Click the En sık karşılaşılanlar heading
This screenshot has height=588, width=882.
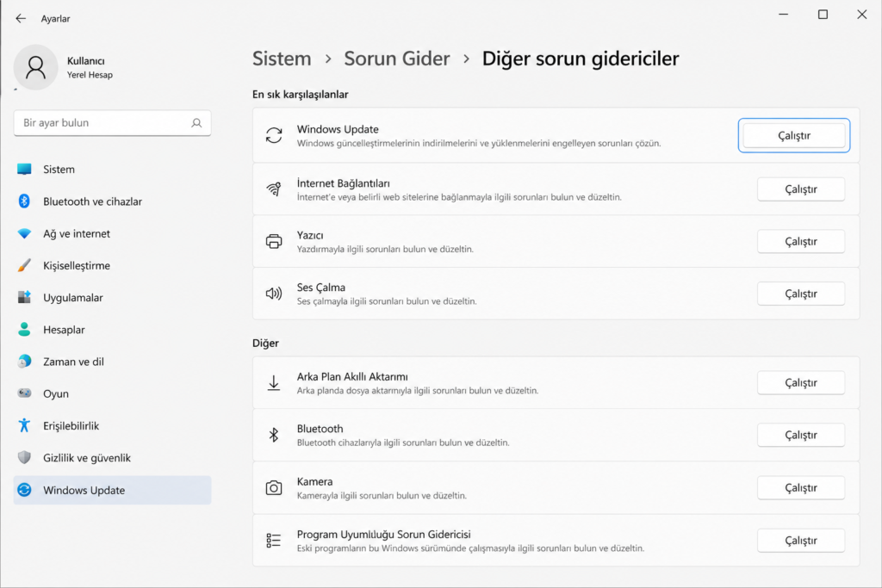point(301,95)
